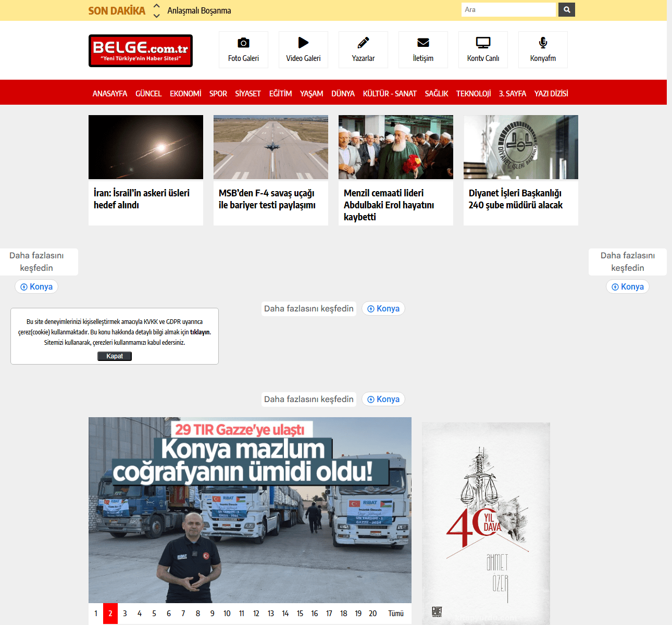Click the Konyafm microphone icon
The image size is (672, 625).
tap(543, 43)
